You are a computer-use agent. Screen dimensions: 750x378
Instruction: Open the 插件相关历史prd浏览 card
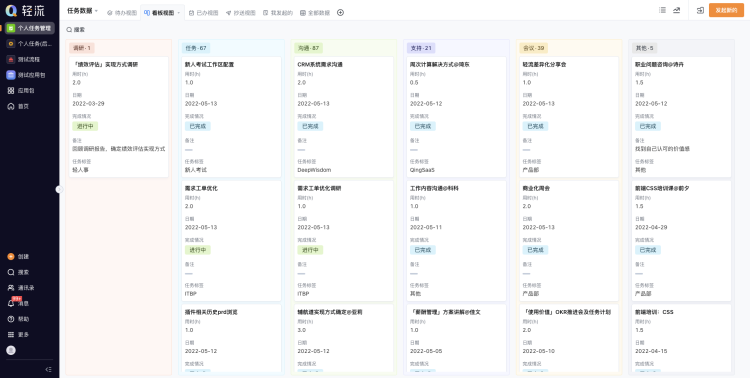[232, 338]
